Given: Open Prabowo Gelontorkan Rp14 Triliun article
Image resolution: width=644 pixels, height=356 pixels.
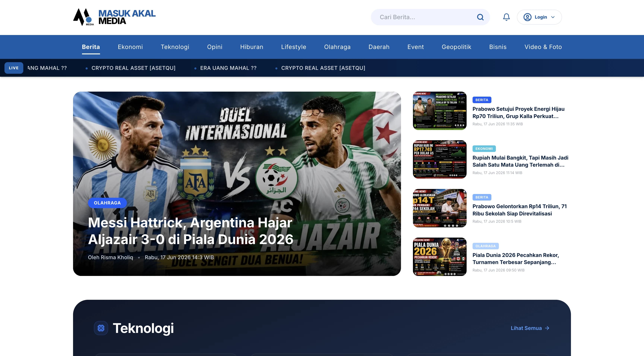Looking at the screenshot, I should (x=520, y=210).
